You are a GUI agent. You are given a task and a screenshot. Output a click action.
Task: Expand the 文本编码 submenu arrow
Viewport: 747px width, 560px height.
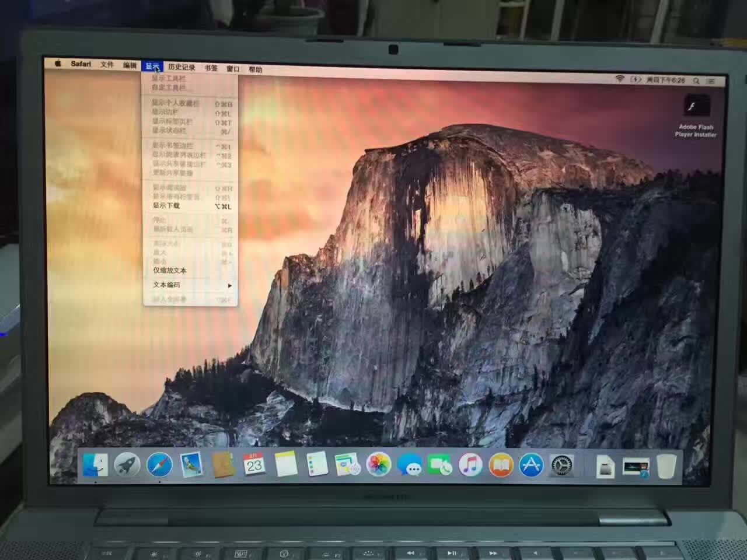click(230, 286)
